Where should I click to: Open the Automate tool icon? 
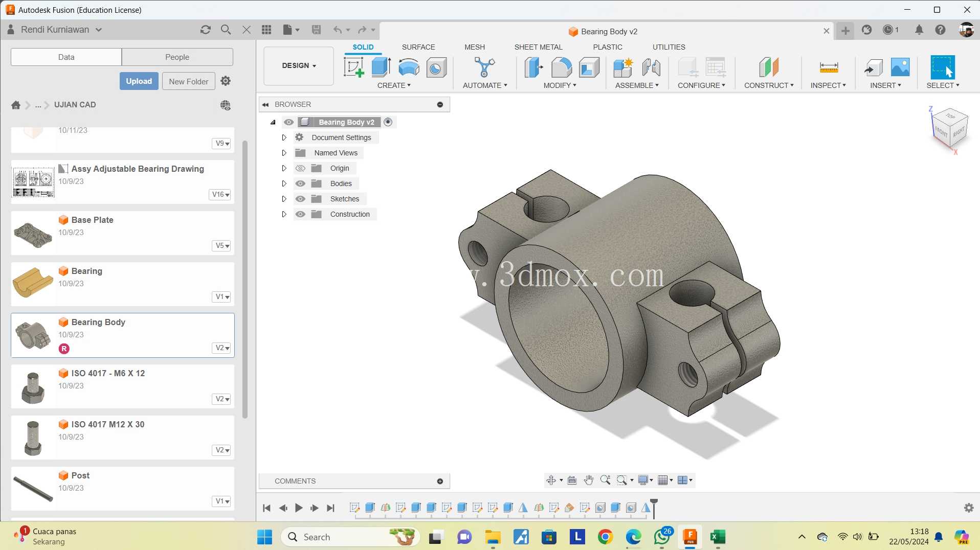484,67
